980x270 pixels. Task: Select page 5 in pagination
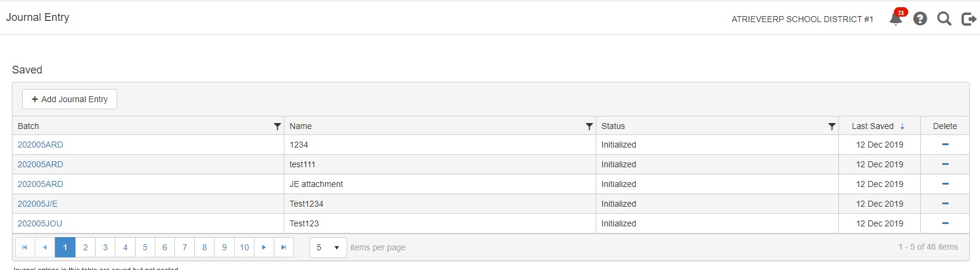[x=145, y=247]
